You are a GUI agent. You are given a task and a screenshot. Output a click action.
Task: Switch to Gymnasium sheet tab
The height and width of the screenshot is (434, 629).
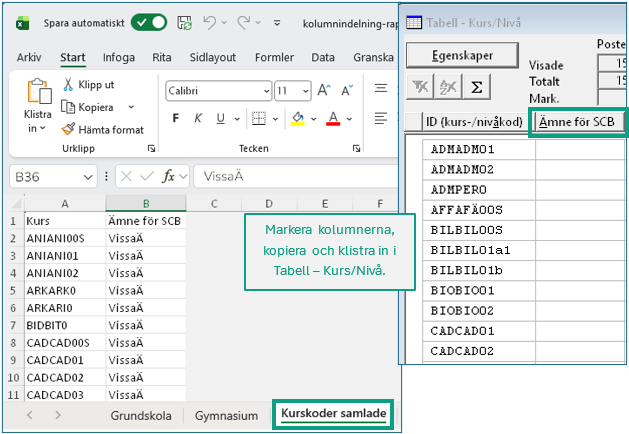pyautogui.click(x=227, y=416)
